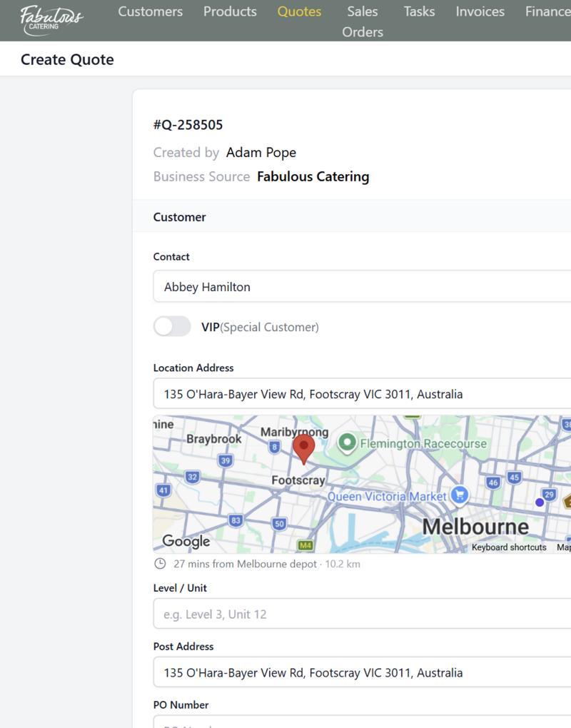The width and height of the screenshot is (571, 728).
Task: Click the Queen Victoria Market shopping icon
Action: pos(460,495)
